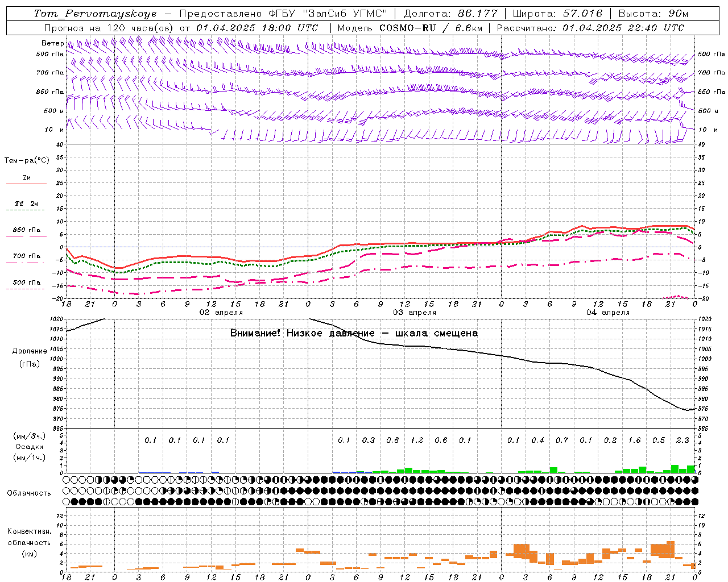The height and width of the screenshot is (582, 728).
Task: Click the (мм/3ч.) precipitation unit label
Action: pyautogui.click(x=29, y=436)
